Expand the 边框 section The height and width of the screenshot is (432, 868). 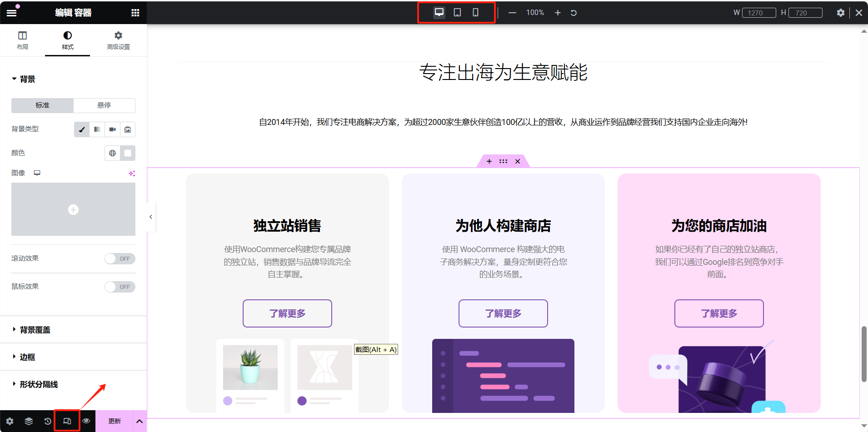(x=27, y=357)
